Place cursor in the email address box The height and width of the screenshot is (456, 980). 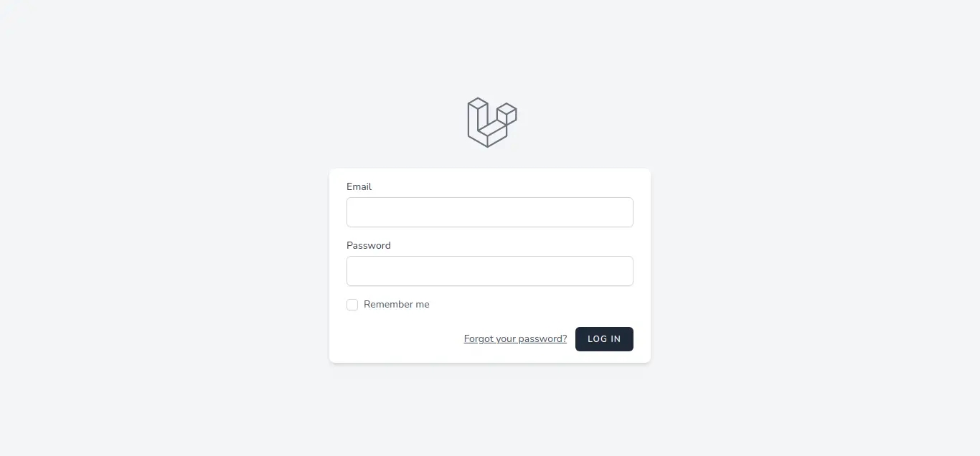489,212
